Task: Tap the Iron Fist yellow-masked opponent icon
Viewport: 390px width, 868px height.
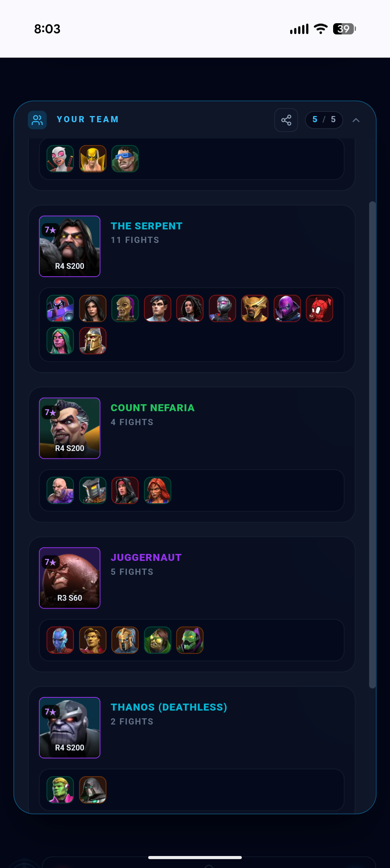Action: click(93, 159)
